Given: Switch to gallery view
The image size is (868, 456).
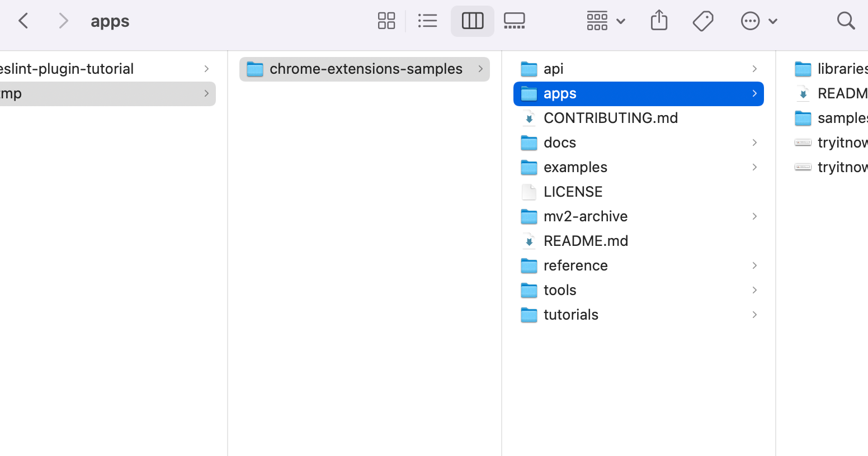Looking at the screenshot, I should pos(514,21).
